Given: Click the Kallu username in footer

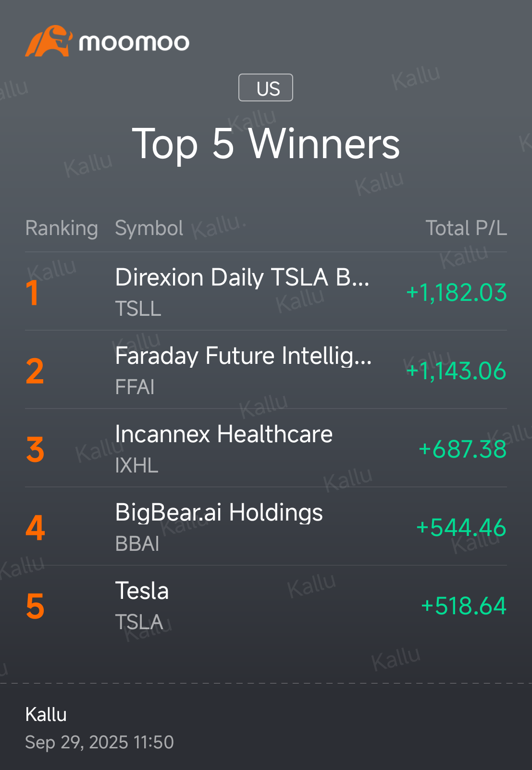Looking at the screenshot, I should (46, 715).
